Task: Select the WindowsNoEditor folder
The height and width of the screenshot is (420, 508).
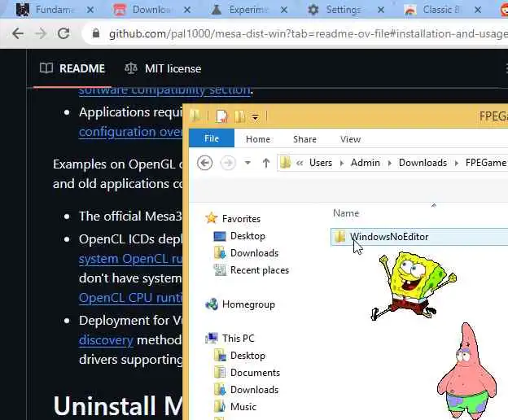Action: (x=419, y=237)
